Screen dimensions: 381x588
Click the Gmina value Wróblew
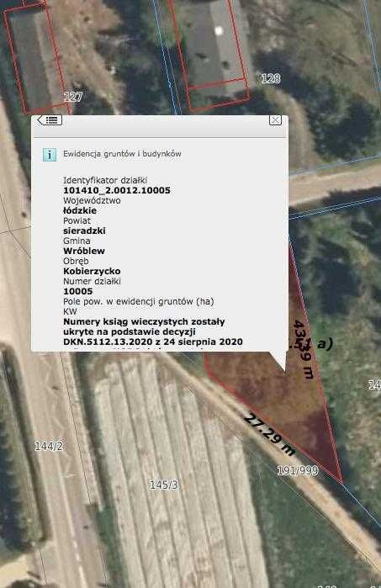84,251
